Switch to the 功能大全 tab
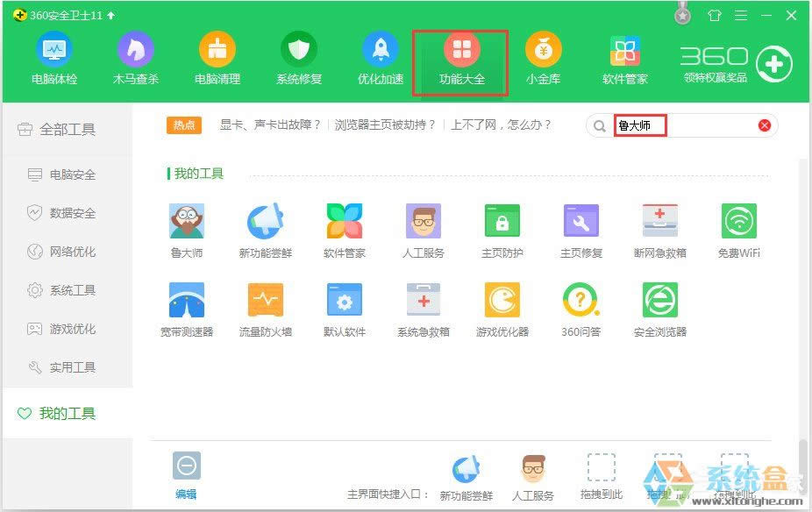The width and height of the screenshot is (812, 512). pos(460,57)
